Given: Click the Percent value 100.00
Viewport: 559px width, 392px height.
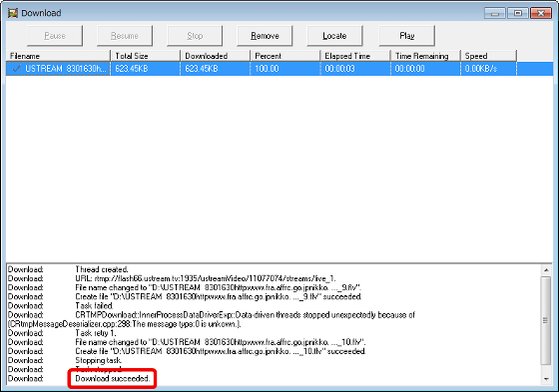Looking at the screenshot, I should (267, 69).
